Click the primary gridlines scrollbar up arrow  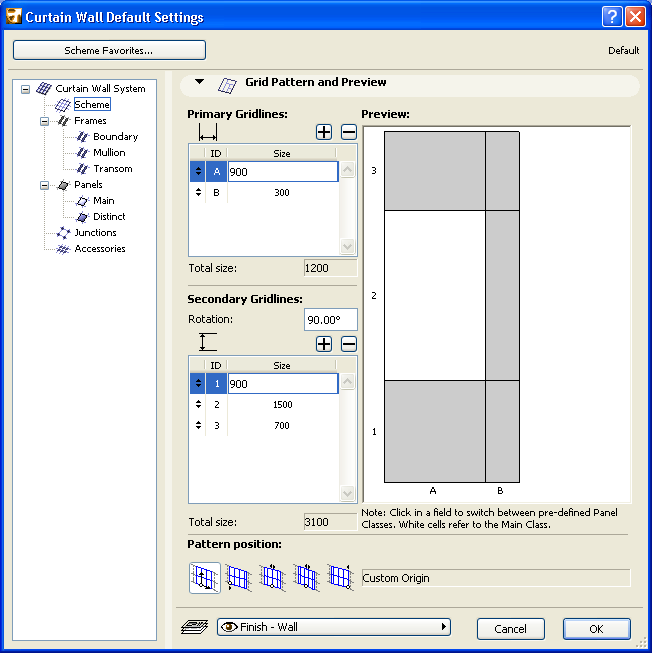pyautogui.click(x=347, y=169)
